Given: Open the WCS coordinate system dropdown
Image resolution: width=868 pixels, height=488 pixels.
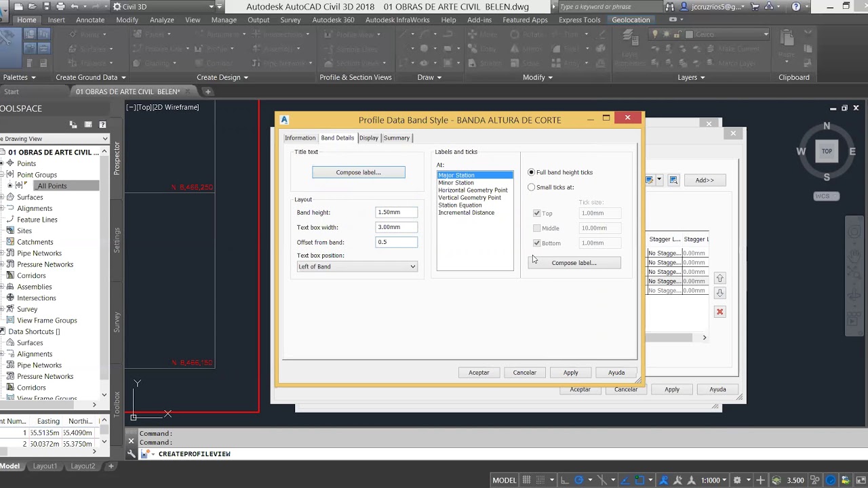Looking at the screenshot, I should pos(827,196).
